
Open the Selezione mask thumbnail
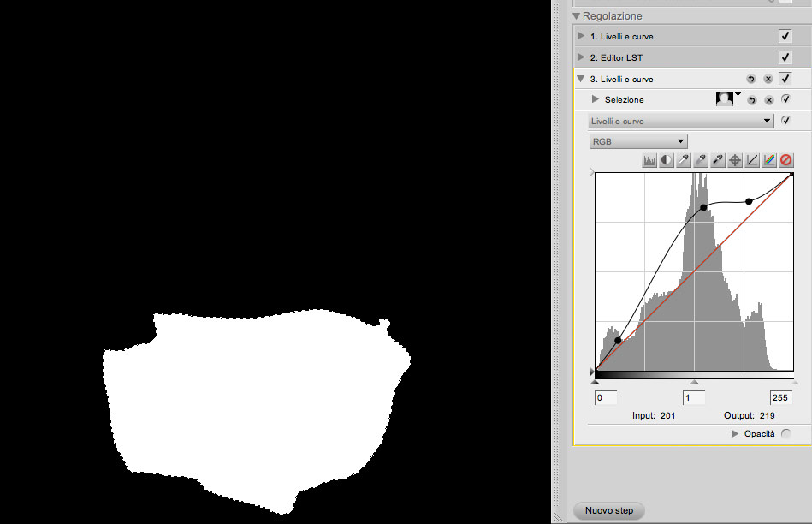pos(725,99)
